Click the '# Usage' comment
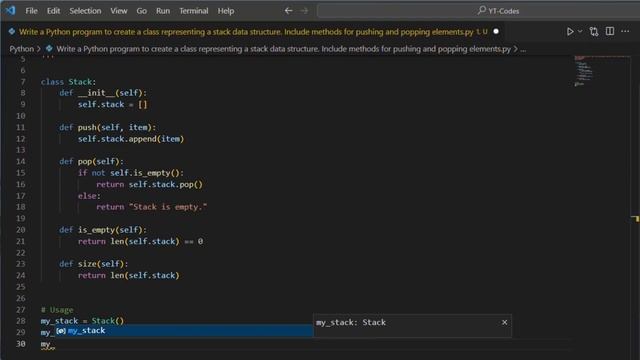Screen dimensions: 640x360 (57, 310)
